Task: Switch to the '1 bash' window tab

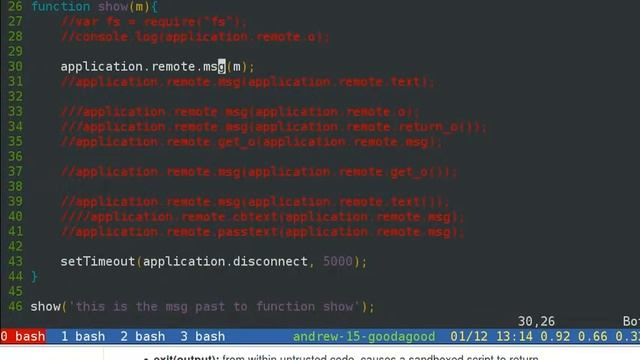Action: [83, 336]
